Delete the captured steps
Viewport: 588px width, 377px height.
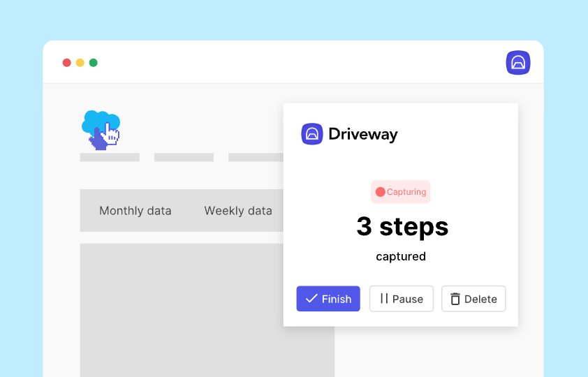point(473,299)
